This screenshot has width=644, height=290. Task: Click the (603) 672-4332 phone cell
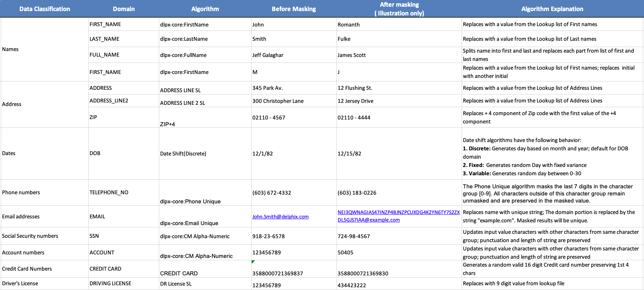(x=271, y=193)
